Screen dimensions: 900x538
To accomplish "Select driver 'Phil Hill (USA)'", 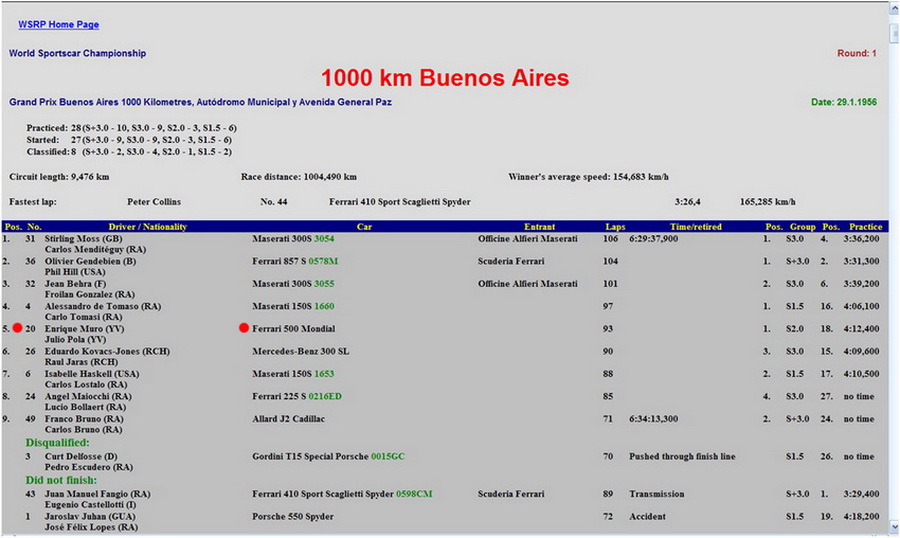I will pyautogui.click(x=75, y=272).
